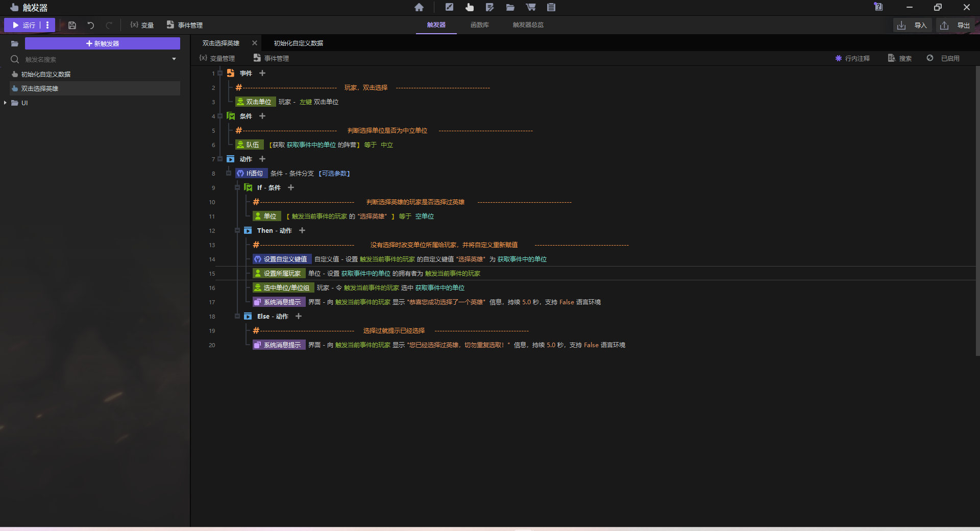This screenshot has height=531, width=980.
Task: Undo the last action
Action: pyautogui.click(x=91, y=25)
